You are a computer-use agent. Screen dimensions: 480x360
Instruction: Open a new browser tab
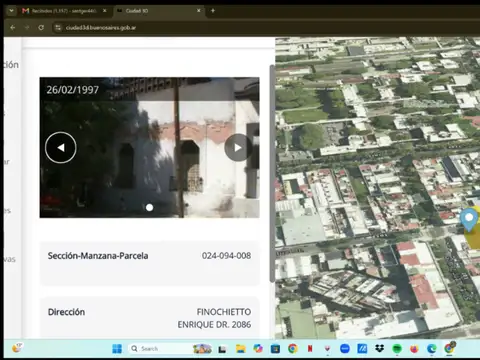pyautogui.click(x=213, y=11)
